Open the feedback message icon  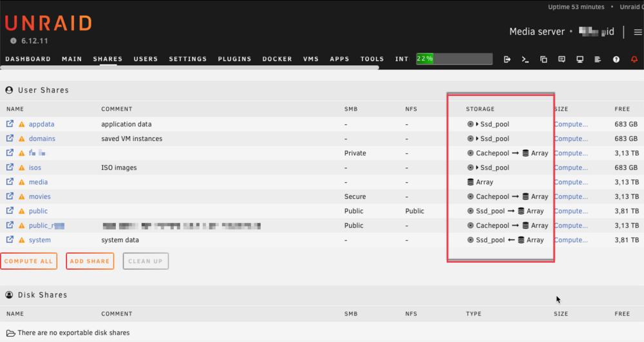pyautogui.click(x=562, y=59)
